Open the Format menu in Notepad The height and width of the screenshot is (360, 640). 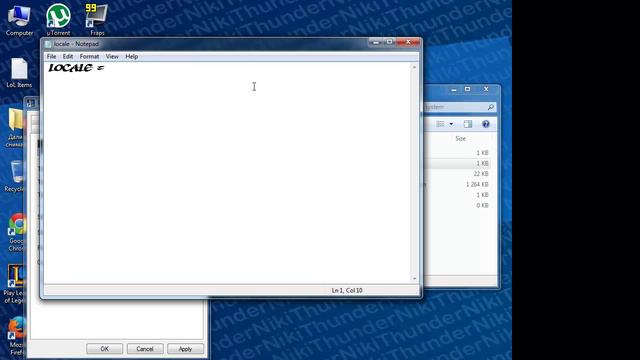[x=89, y=56]
